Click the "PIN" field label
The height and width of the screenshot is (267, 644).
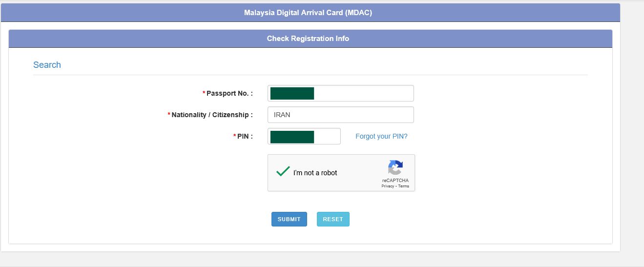(245, 136)
